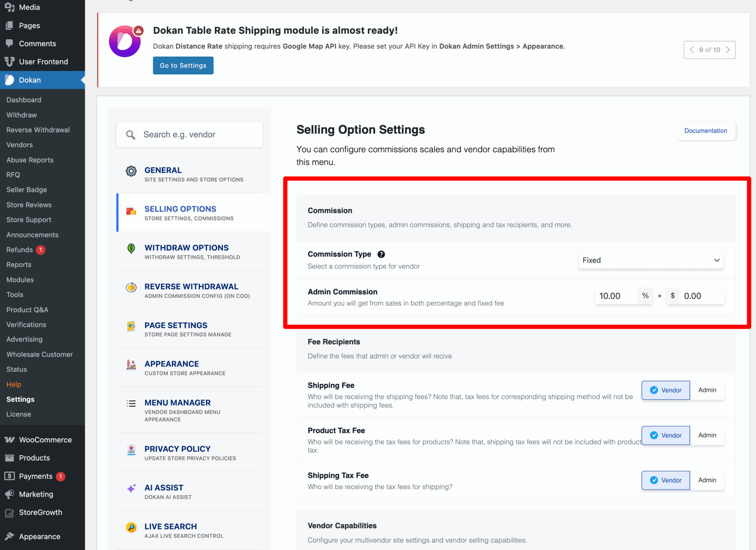Open Announcements submenu item
Viewport: 756px width, 550px height.
coord(32,235)
